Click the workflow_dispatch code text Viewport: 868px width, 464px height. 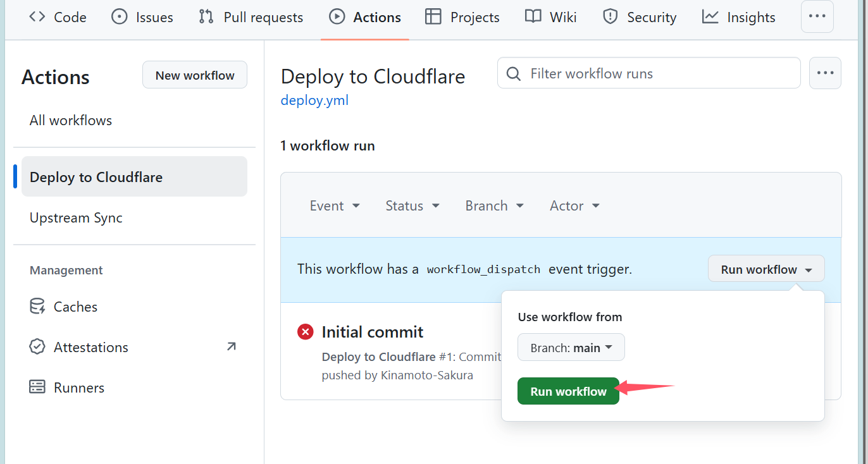pyautogui.click(x=483, y=269)
